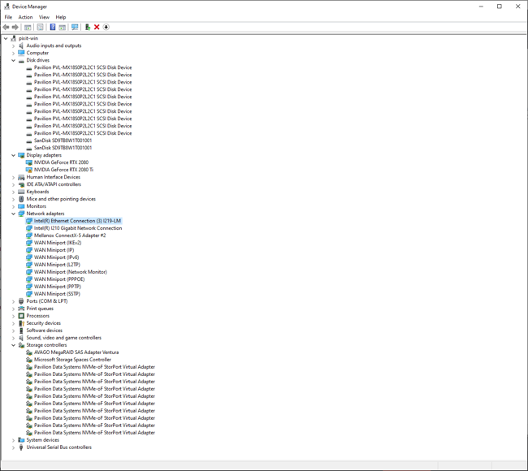Click the Processors chip icon
This screenshot has width=528, height=472.
tap(21, 316)
